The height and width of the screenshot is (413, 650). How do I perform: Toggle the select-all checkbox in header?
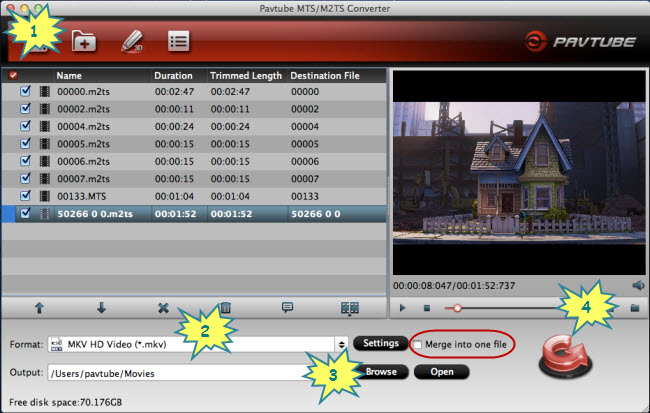point(13,75)
